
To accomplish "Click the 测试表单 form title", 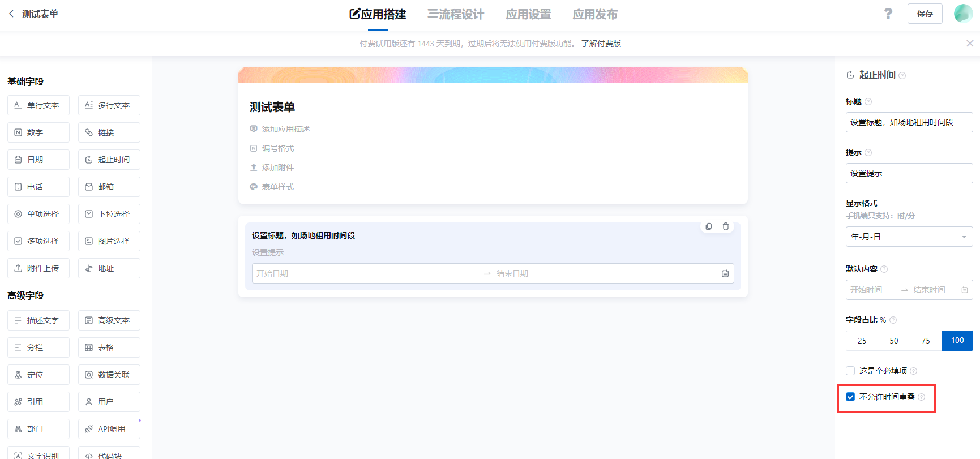I will pos(272,107).
